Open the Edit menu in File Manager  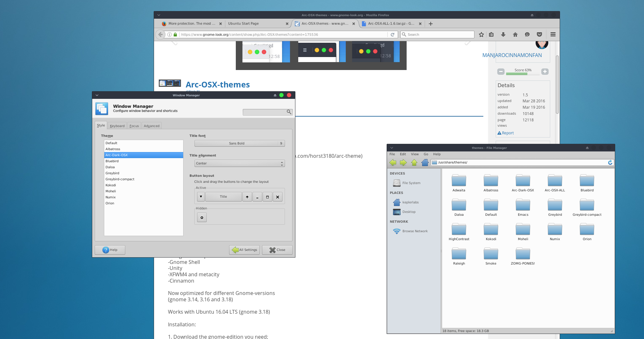point(403,154)
